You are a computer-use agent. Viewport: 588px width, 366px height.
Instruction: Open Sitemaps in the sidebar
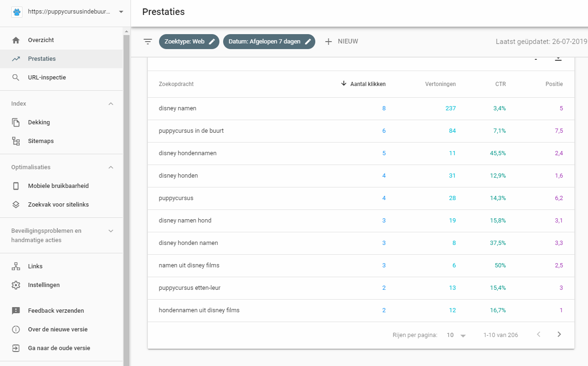pyautogui.click(x=61, y=141)
